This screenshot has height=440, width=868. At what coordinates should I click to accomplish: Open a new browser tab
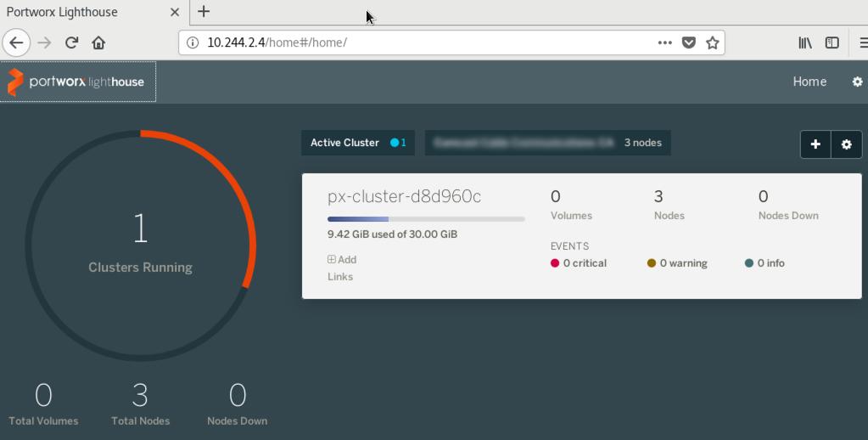204,12
